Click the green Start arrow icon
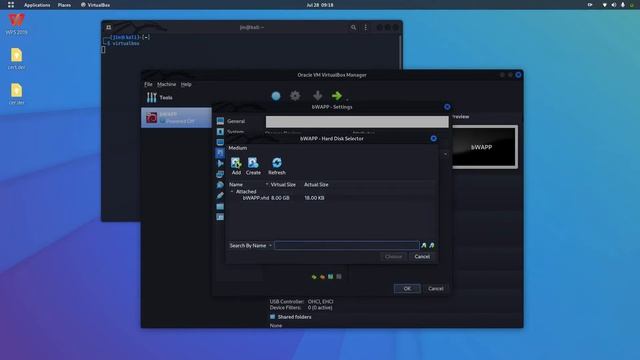The width and height of the screenshot is (640, 360). (x=337, y=96)
